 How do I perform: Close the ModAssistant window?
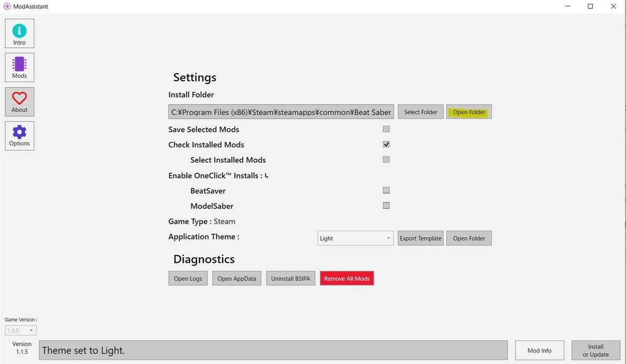613,6
